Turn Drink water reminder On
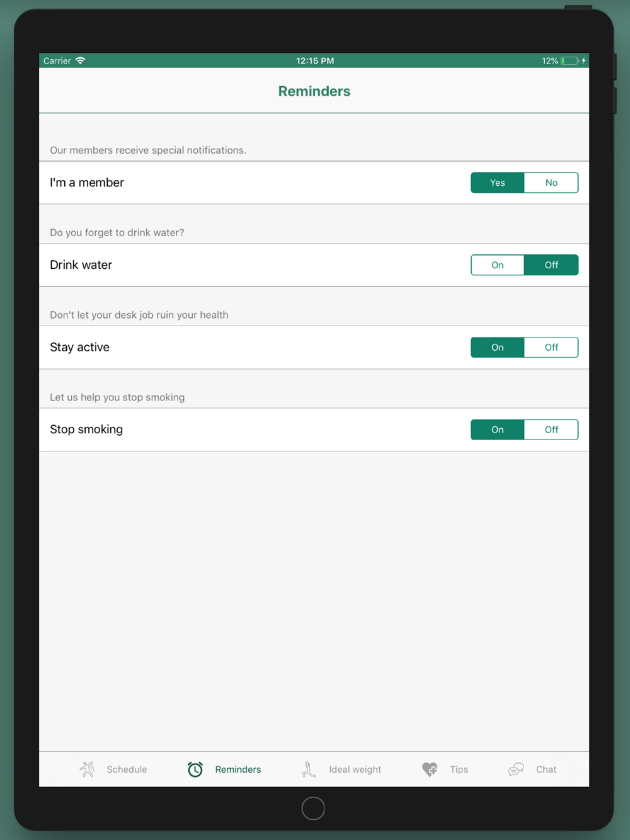Image resolution: width=630 pixels, height=840 pixels. [498, 265]
